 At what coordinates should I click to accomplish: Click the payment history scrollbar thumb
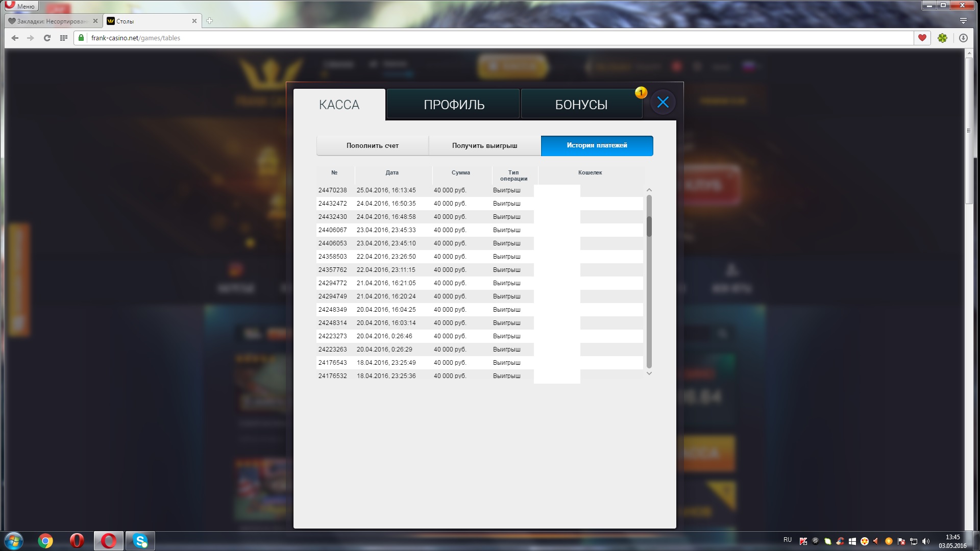pos(649,227)
